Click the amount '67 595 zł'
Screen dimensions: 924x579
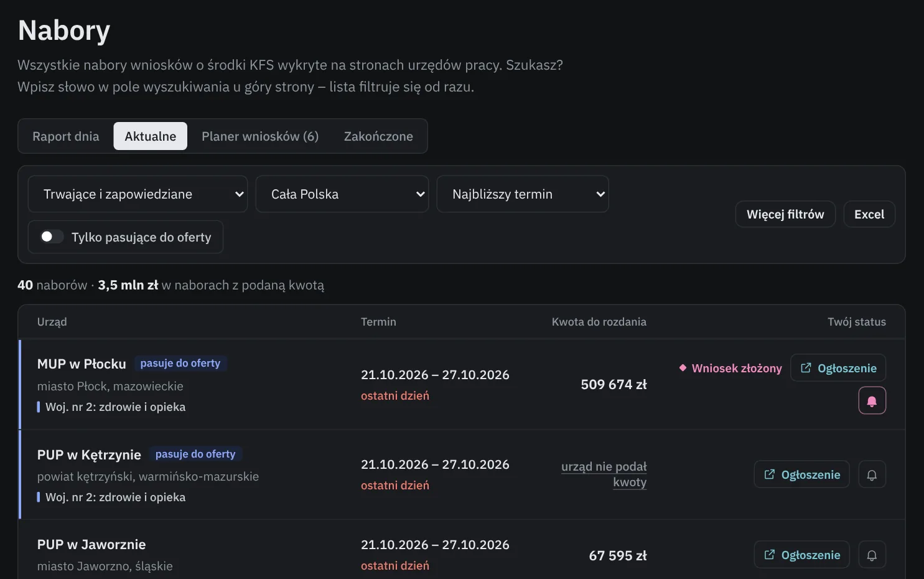coord(618,555)
